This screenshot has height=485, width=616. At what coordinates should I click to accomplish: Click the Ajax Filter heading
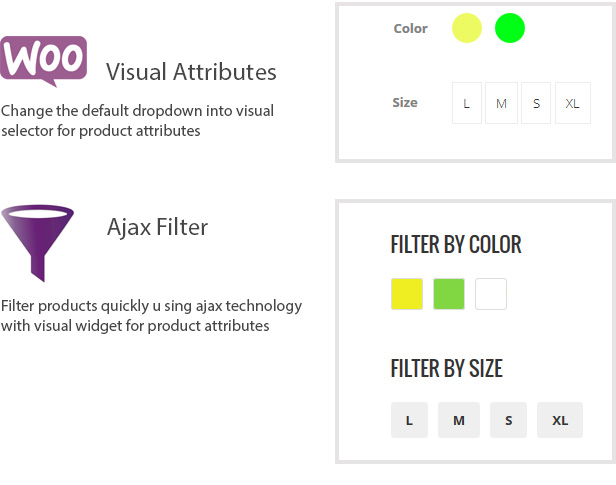(x=158, y=227)
